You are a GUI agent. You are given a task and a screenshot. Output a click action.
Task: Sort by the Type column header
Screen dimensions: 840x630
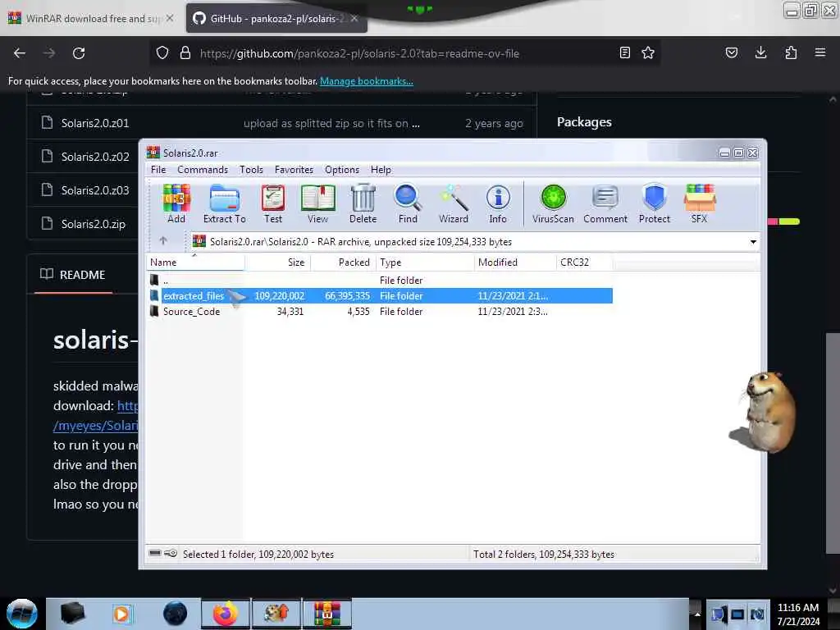pyautogui.click(x=426, y=262)
